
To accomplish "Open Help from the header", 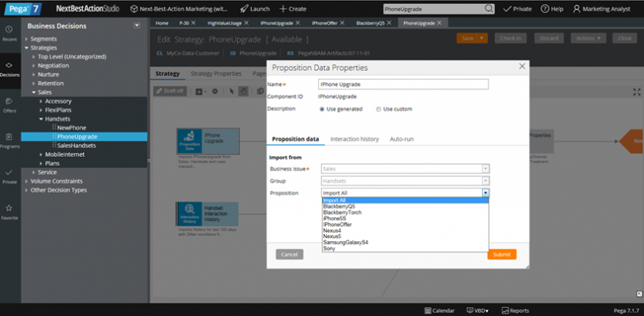I will click(x=551, y=9).
